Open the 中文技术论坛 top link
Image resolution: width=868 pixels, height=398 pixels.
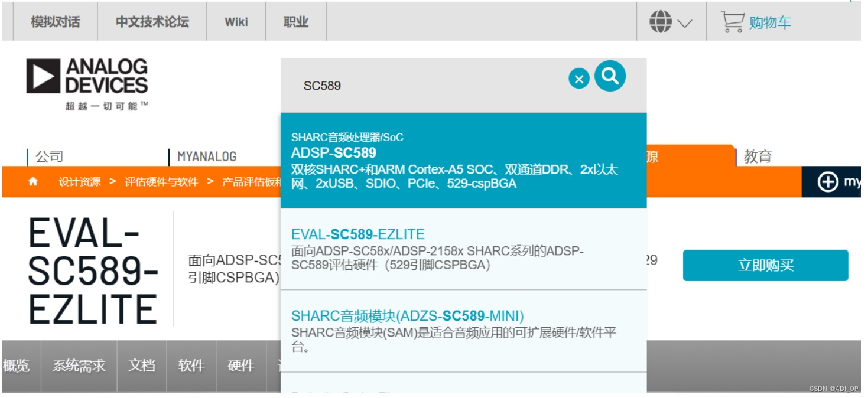[x=152, y=22]
